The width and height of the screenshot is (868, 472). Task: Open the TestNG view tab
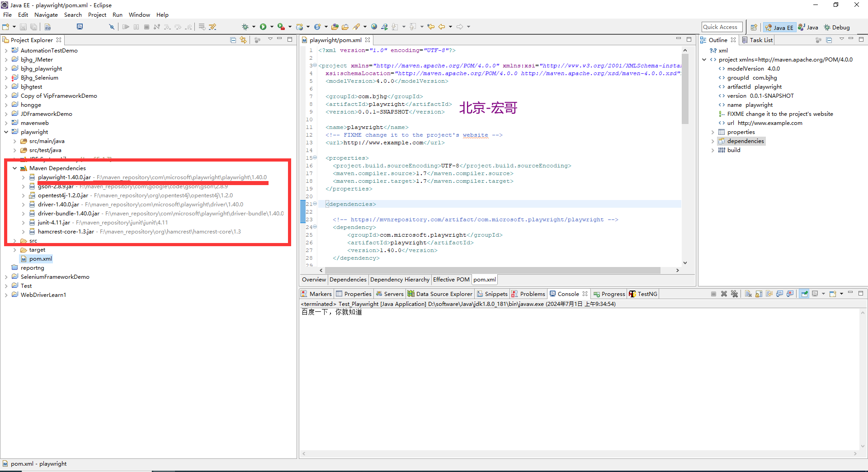coord(643,294)
